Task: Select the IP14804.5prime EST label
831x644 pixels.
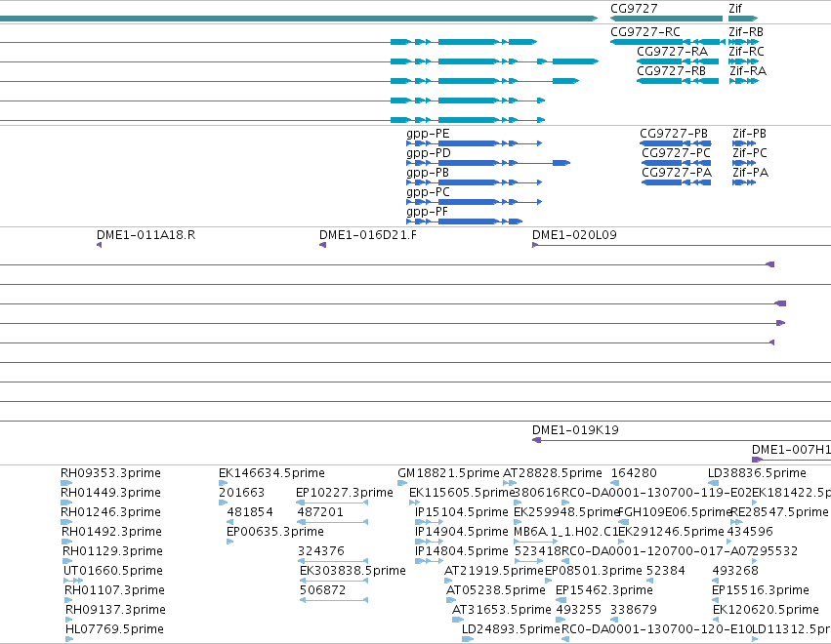Action: (x=462, y=551)
